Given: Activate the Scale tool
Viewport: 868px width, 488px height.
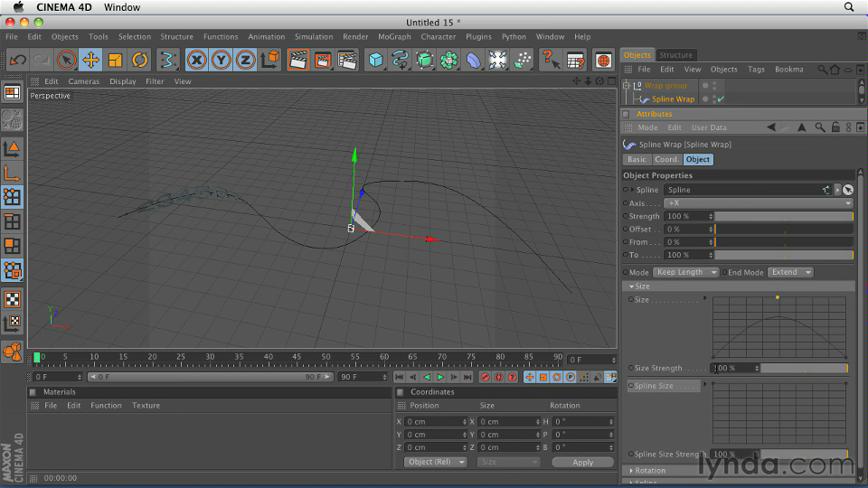Looking at the screenshot, I should [x=115, y=60].
